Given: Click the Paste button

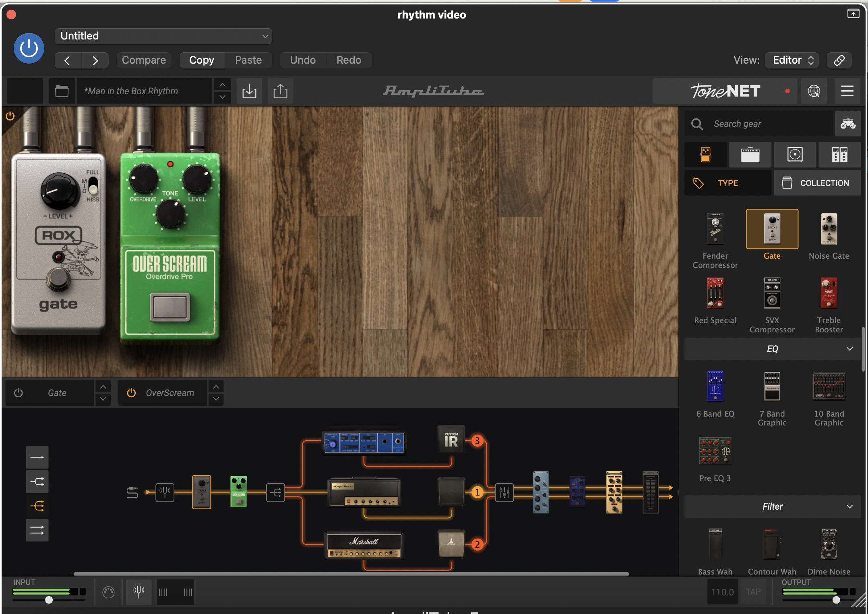Looking at the screenshot, I should (248, 60).
